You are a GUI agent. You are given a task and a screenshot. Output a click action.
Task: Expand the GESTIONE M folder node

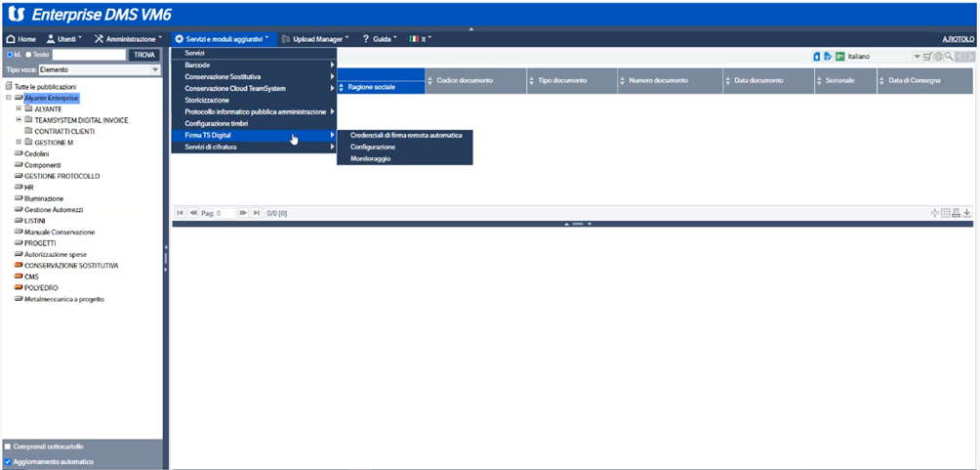point(19,143)
